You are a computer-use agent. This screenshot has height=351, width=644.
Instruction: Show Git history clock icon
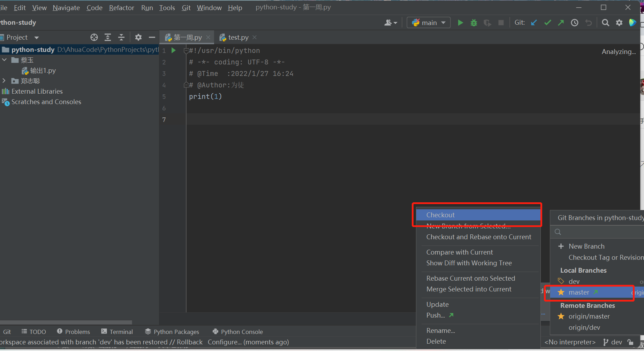point(575,23)
